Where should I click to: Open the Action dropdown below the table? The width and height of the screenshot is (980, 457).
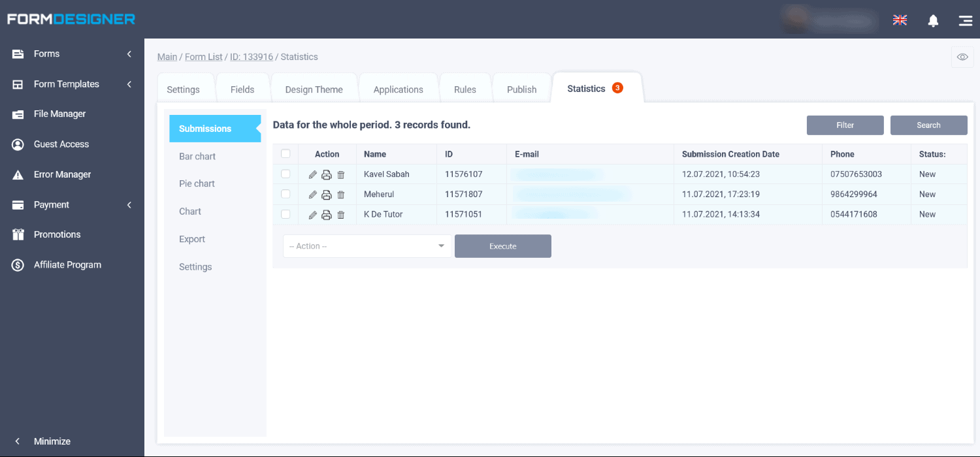367,246
